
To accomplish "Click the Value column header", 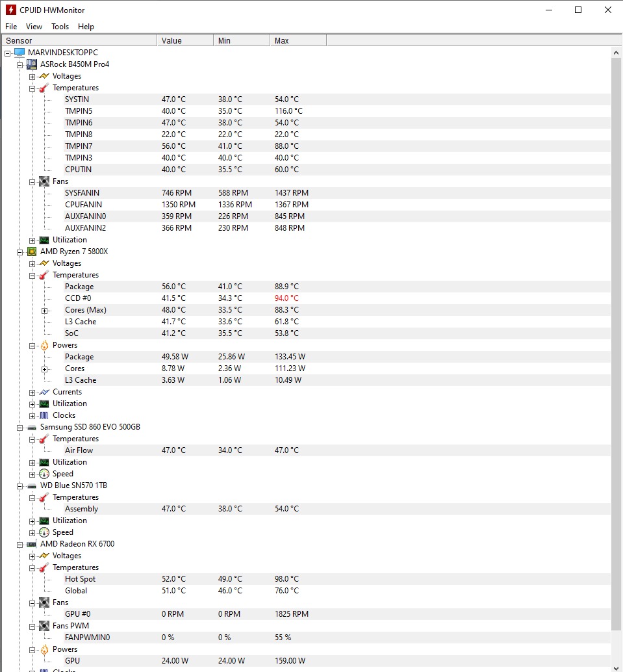I will click(185, 41).
